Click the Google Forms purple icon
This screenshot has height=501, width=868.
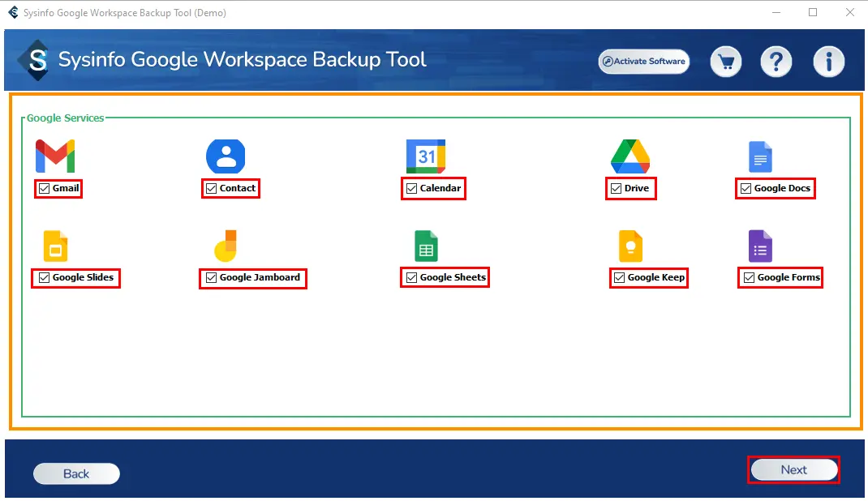(x=760, y=246)
